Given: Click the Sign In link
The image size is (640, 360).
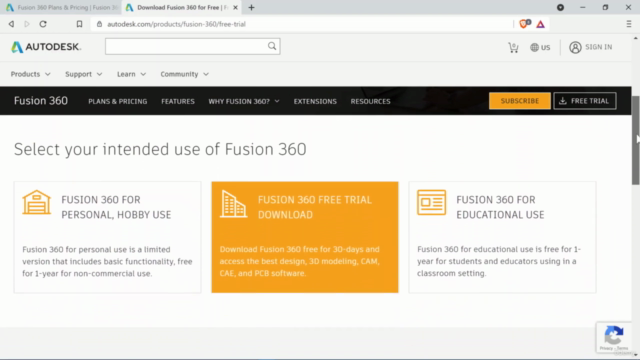Looking at the screenshot, I should (x=598, y=47).
